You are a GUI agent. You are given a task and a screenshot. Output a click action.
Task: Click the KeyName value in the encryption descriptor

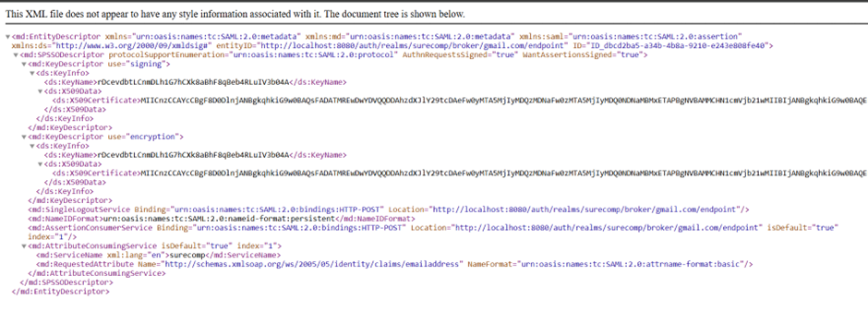tap(194, 155)
